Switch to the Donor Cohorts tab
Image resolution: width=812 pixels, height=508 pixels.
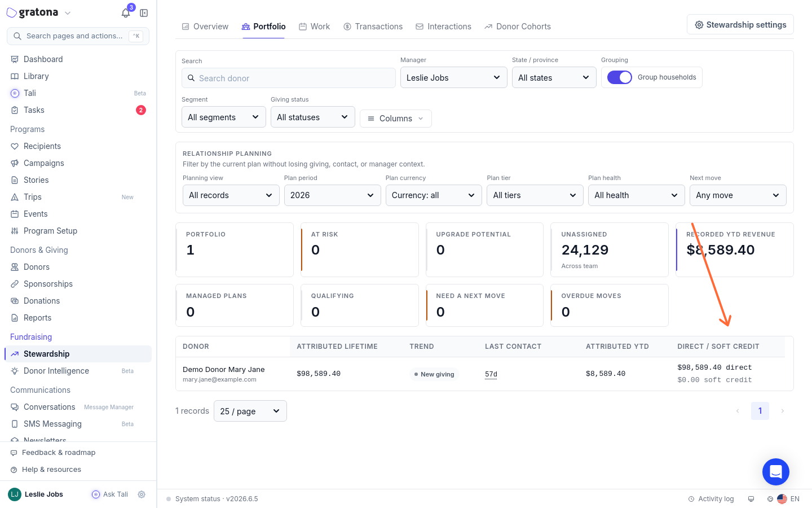click(517, 27)
